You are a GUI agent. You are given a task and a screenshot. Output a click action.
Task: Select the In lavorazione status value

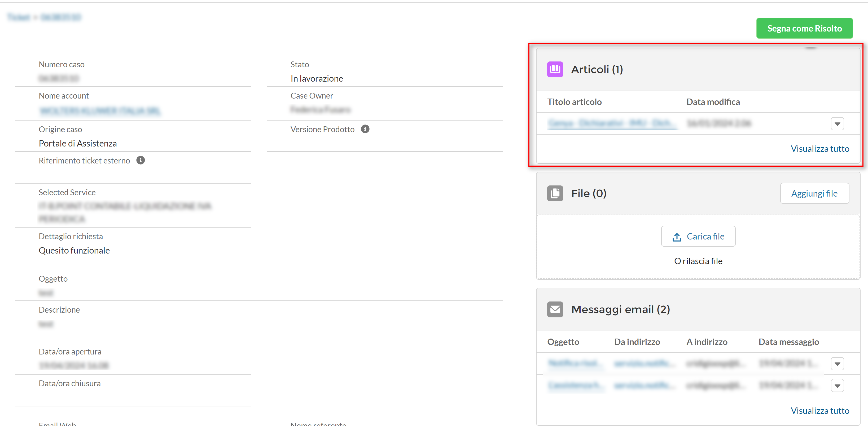[x=317, y=78]
